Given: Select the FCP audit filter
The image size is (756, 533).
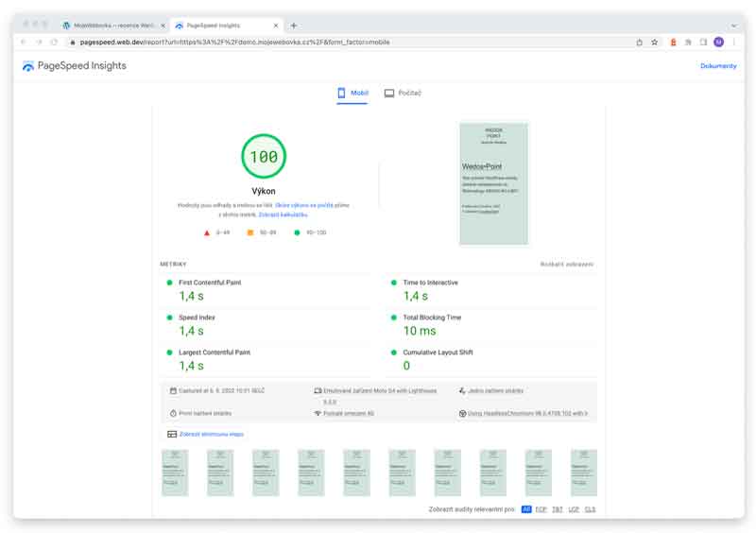Looking at the screenshot, I should tap(541, 509).
